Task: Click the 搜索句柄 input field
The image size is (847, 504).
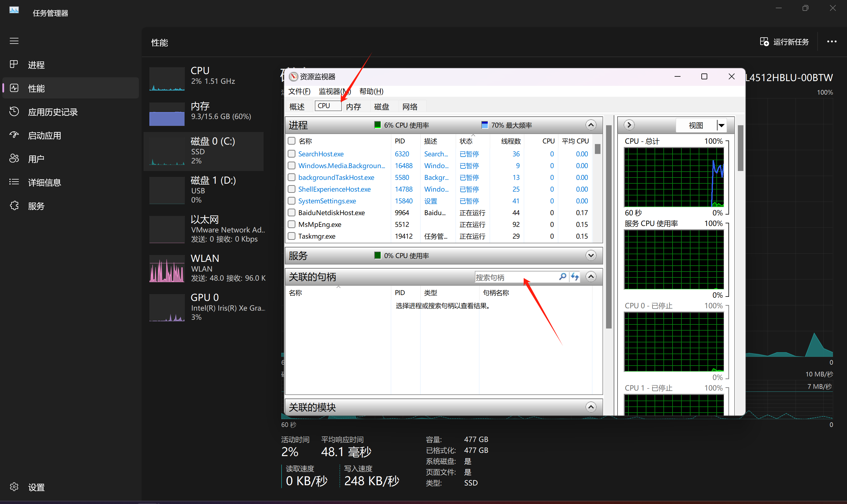Action: 515,277
